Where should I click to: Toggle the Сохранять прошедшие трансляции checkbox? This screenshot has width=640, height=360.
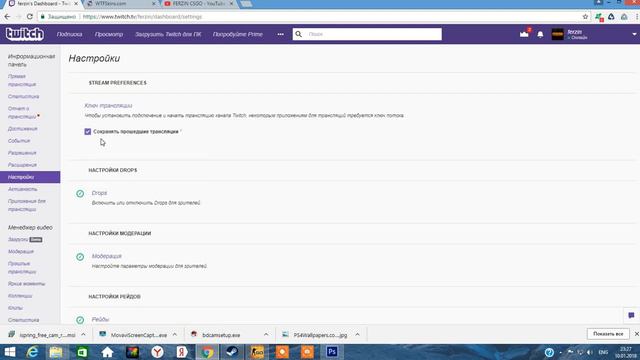click(88, 131)
